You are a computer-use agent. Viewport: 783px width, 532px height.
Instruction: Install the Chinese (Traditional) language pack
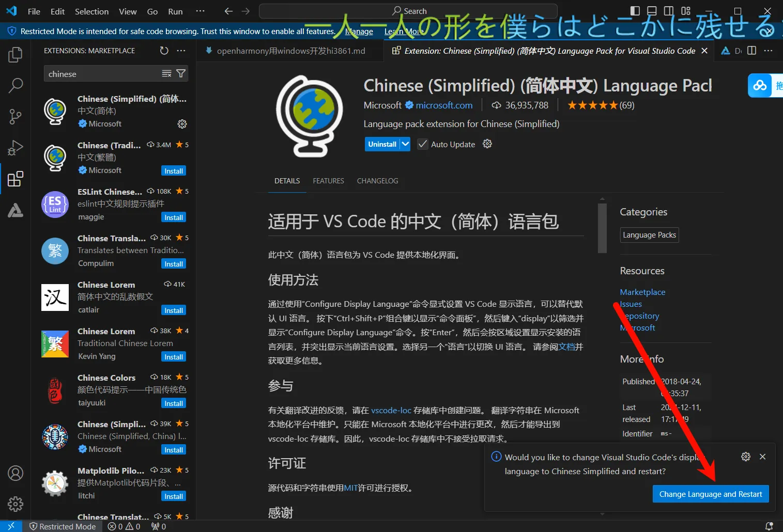click(174, 171)
